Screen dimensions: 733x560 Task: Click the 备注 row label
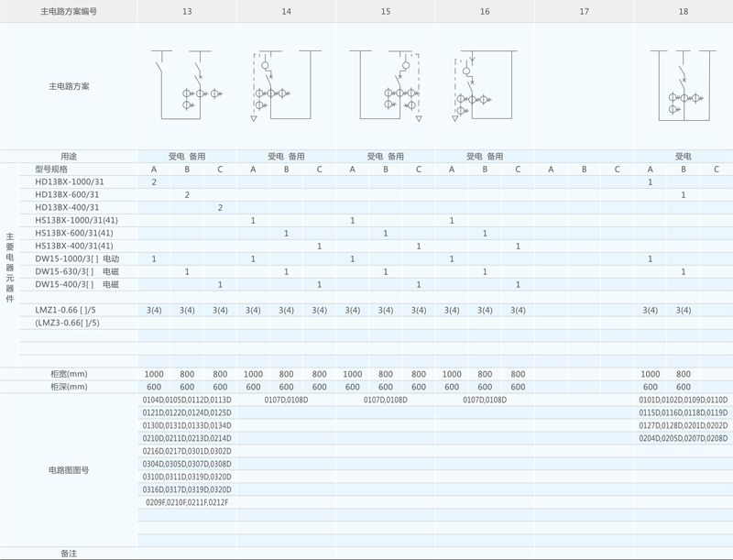click(x=69, y=554)
